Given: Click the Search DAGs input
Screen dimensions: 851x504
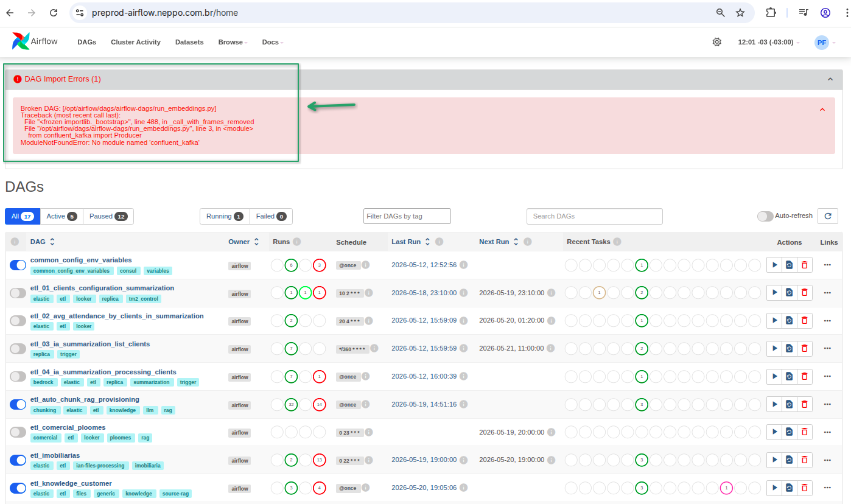Looking at the screenshot, I should pos(594,216).
